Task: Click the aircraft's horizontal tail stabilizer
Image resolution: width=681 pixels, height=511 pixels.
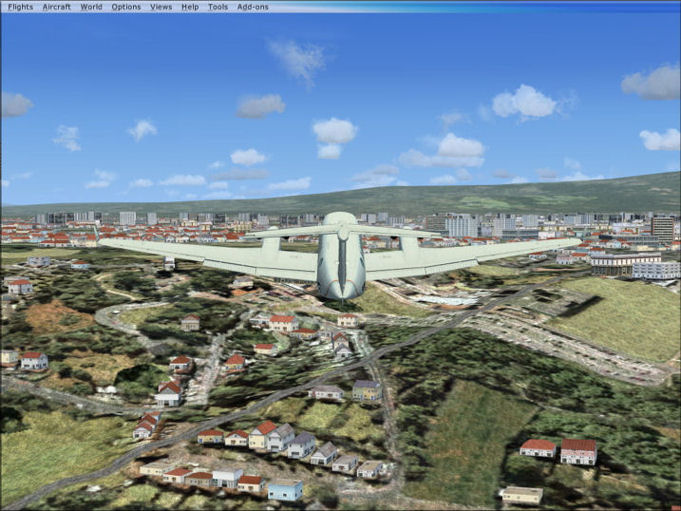Action: tap(342, 231)
